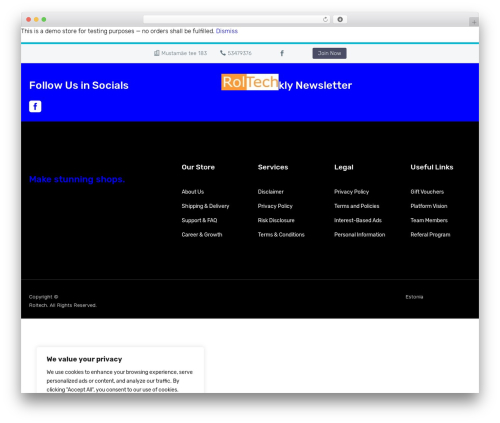Open the Platform Vision link
500x423 pixels.
coord(429,206)
